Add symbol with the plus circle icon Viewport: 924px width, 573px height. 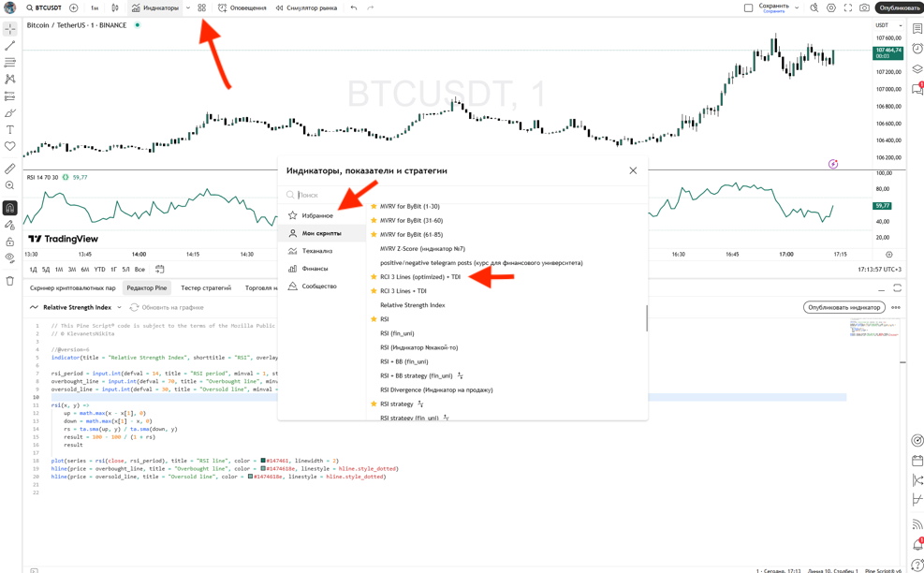pyautogui.click(x=74, y=7)
